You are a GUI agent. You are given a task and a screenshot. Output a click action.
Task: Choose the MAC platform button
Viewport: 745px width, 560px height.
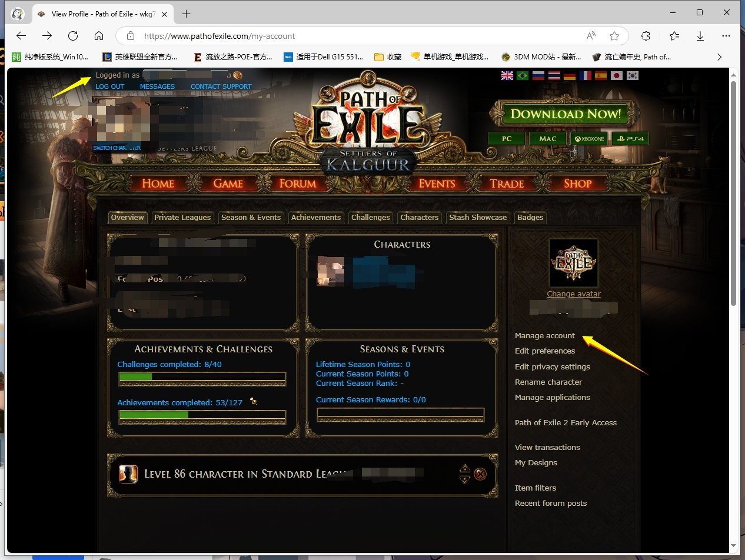coord(547,139)
